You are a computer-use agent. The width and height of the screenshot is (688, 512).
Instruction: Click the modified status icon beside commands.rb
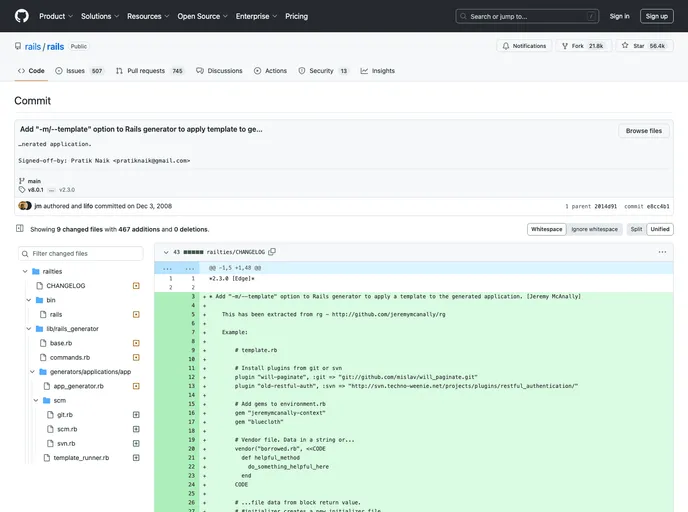click(x=136, y=357)
